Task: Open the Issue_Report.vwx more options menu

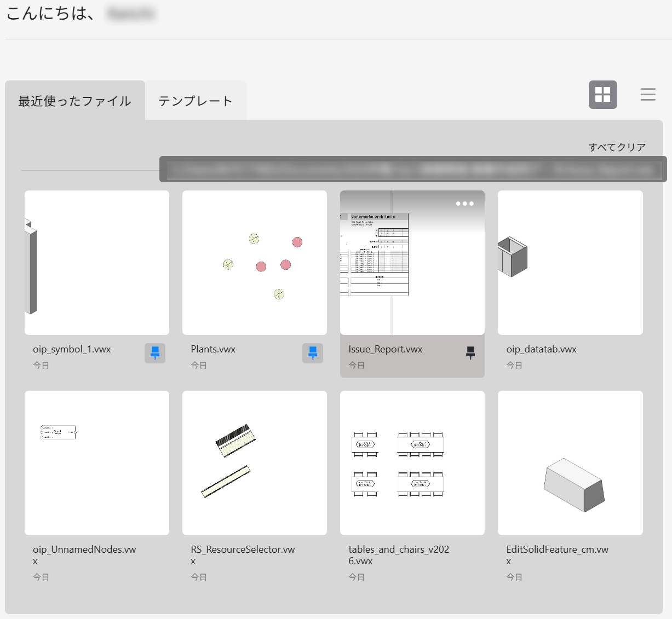Action: click(x=464, y=204)
